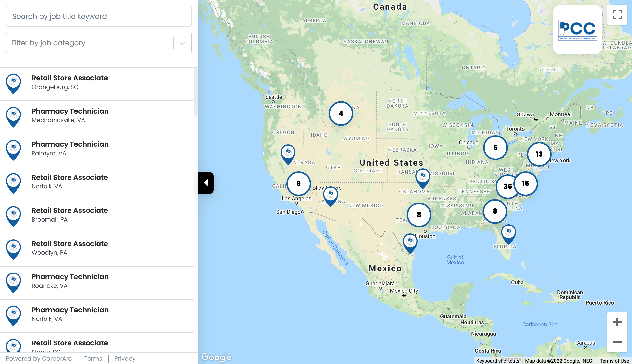
Task: Click the map pin icon beside Woodlyn, PA
Action: coord(14,250)
